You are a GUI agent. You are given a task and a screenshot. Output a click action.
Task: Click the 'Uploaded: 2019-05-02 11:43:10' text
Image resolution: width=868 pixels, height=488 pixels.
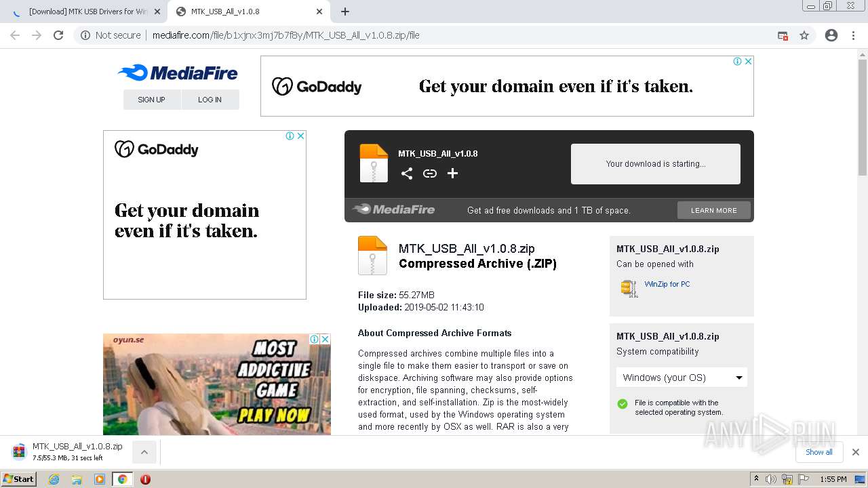421,307
